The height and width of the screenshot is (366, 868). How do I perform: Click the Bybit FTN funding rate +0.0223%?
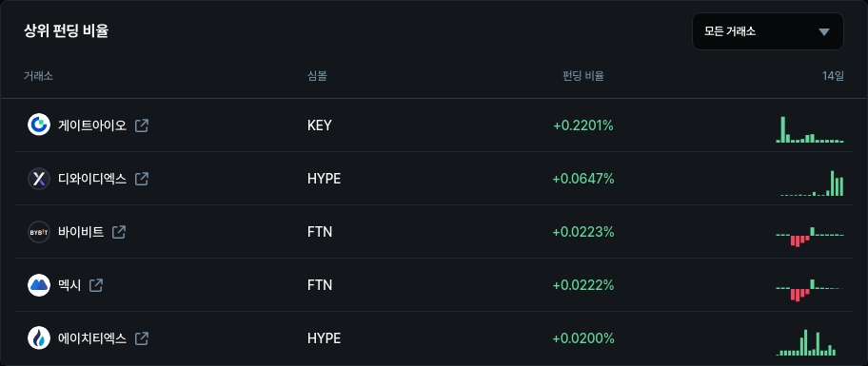(583, 232)
